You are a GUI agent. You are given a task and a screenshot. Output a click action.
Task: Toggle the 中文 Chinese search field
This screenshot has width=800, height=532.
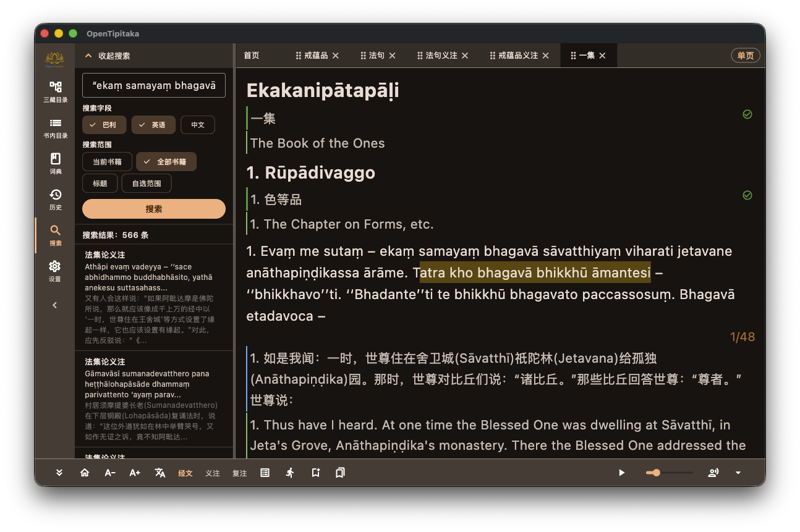198,125
